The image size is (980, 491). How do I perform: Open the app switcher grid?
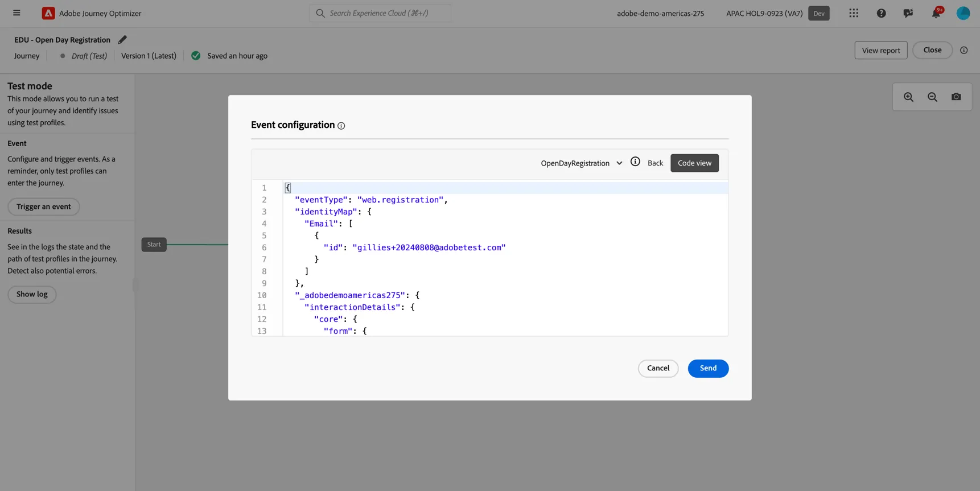coord(854,13)
